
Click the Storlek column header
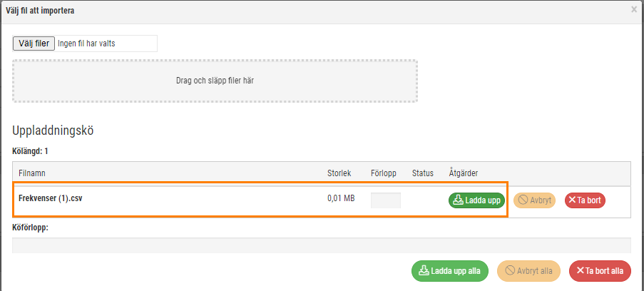(x=339, y=173)
